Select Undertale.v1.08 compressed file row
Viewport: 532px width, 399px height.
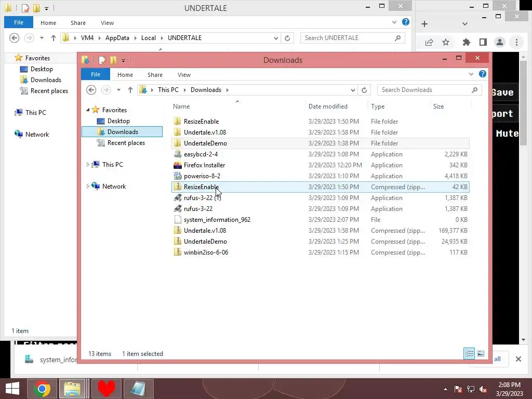click(x=320, y=230)
